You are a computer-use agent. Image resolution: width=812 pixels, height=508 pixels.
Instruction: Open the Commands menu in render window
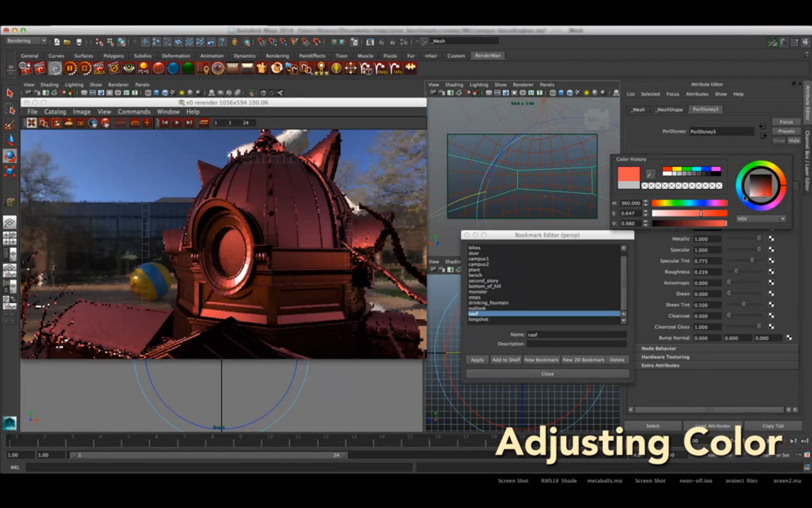pyautogui.click(x=134, y=112)
